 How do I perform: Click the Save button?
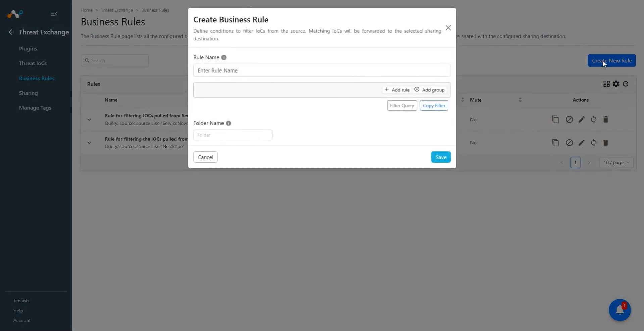pos(441,157)
